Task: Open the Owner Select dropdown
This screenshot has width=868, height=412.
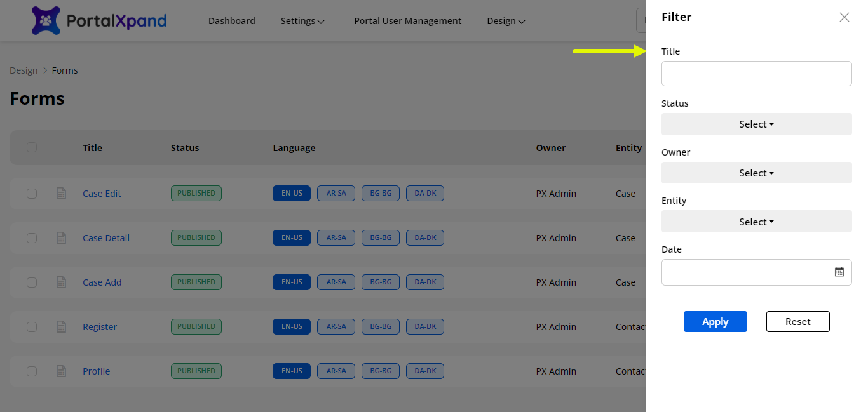Action: pyautogui.click(x=756, y=173)
